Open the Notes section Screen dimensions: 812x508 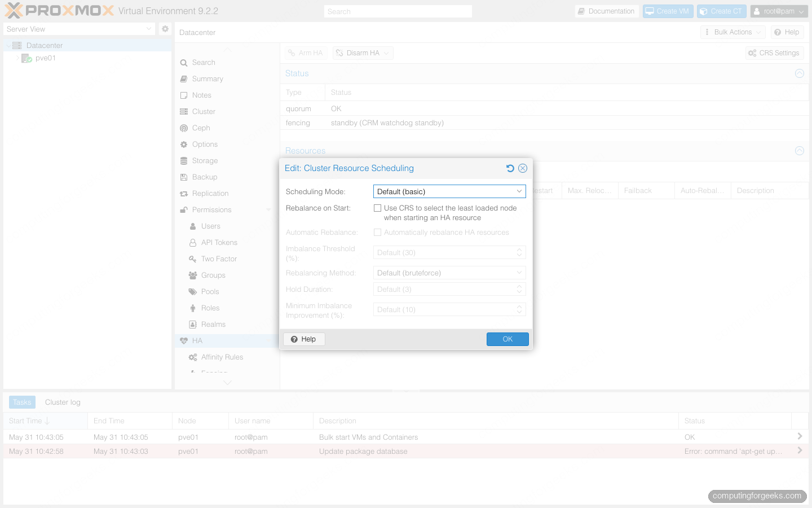click(201, 95)
